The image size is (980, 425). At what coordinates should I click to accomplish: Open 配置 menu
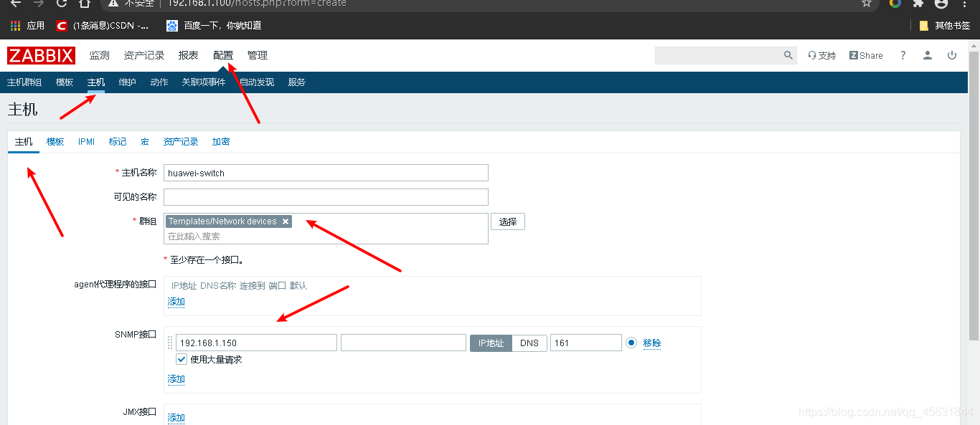click(223, 55)
